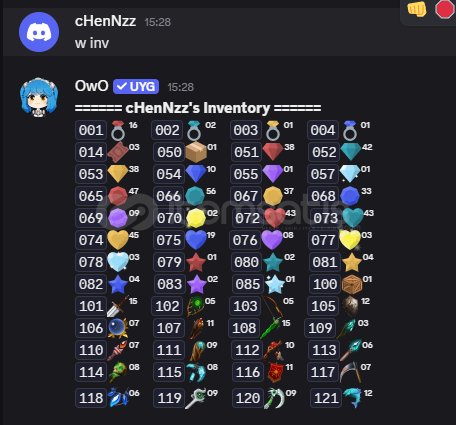Click the wooden crate icon next to 100
456x425 pixels.
coord(352,284)
